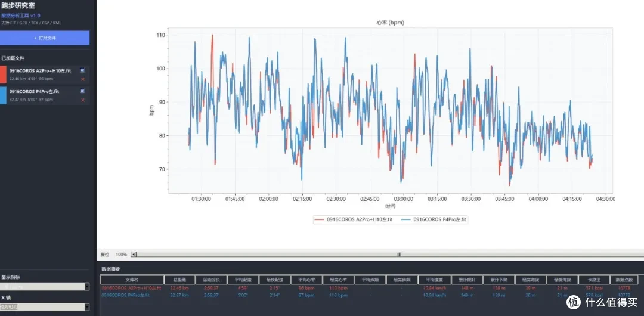Click the 总距离 column header
This screenshot has width=644, height=316.
point(179,280)
